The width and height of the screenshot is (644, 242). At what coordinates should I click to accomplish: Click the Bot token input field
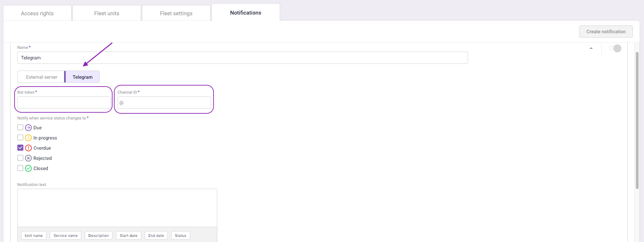click(x=64, y=103)
